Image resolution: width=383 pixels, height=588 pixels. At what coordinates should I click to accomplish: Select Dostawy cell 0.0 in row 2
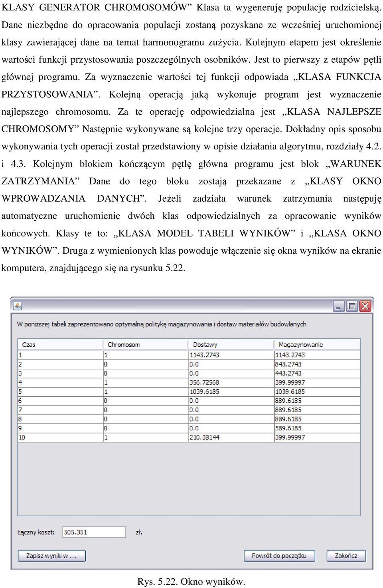coord(231,364)
